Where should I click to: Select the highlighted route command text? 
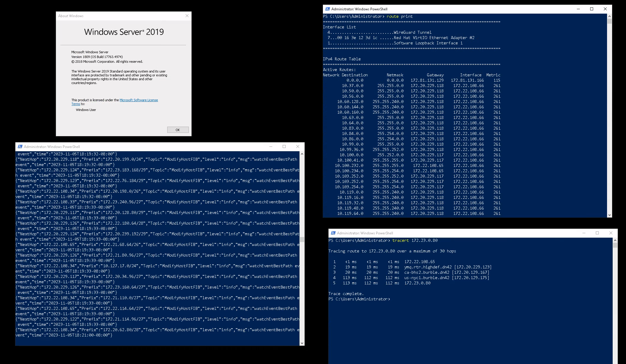[x=393, y=16]
